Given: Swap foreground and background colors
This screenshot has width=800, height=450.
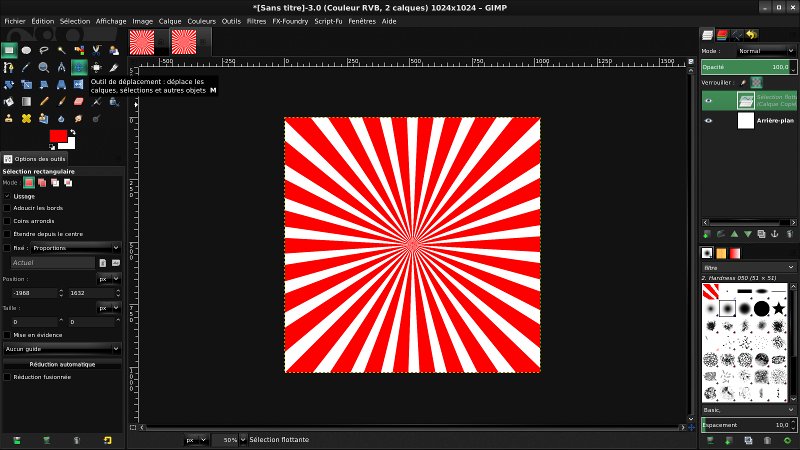Looking at the screenshot, I should pos(73,132).
